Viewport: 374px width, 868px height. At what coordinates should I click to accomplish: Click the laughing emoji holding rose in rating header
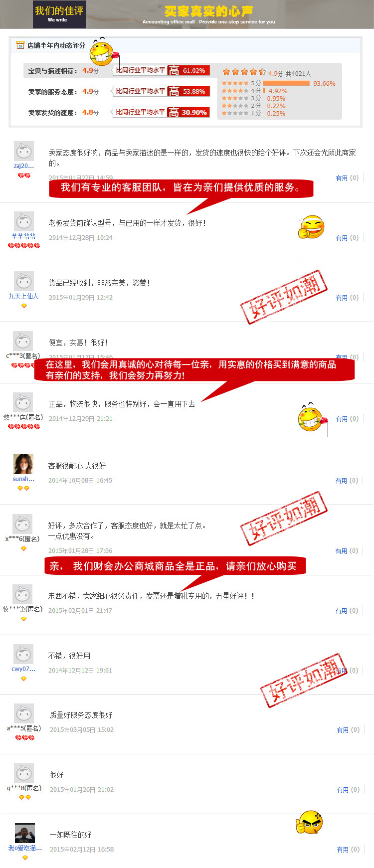[x=104, y=51]
